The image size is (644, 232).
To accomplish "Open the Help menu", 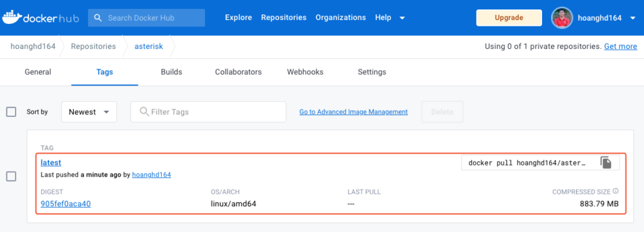I will click(x=383, y=18).
